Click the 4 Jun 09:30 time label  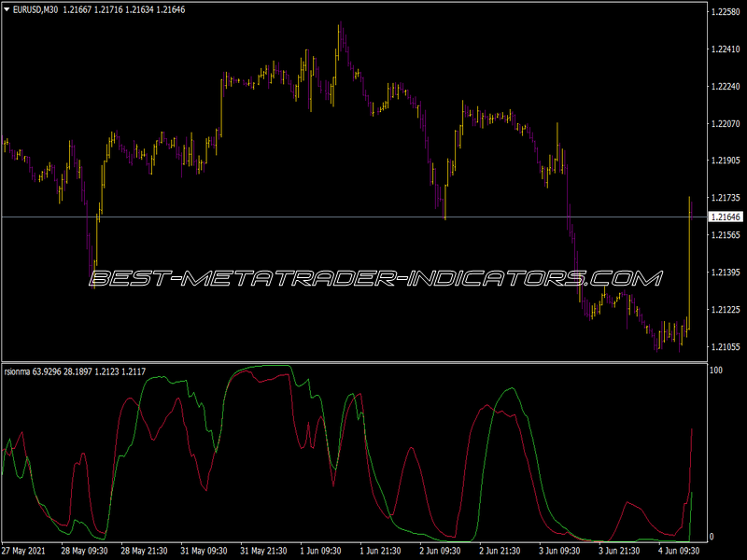tap(679, 551)
